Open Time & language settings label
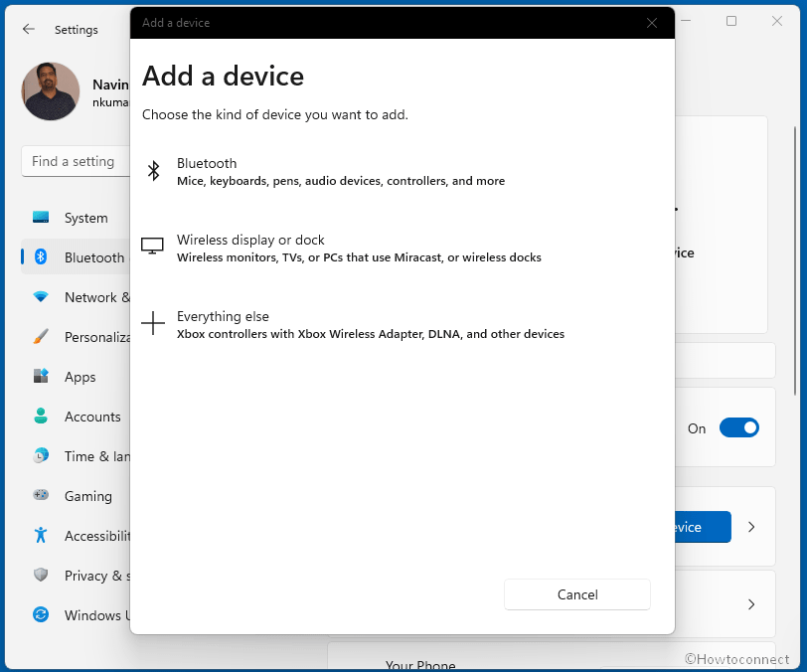This screenshot has height=672, width=807. coord(97,456)
